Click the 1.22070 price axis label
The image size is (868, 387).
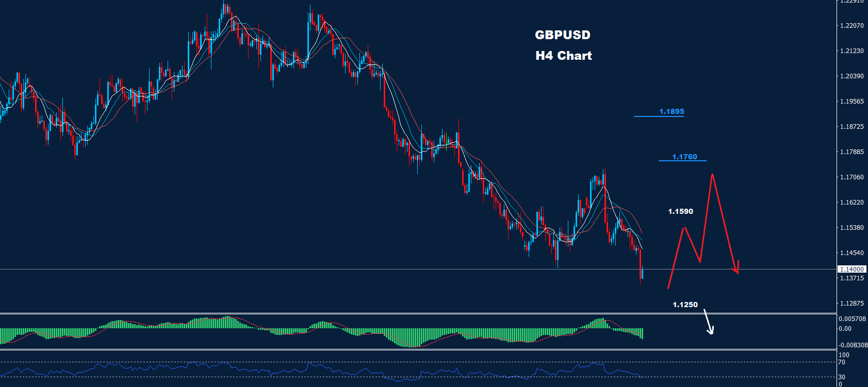(x=851, y=26)
